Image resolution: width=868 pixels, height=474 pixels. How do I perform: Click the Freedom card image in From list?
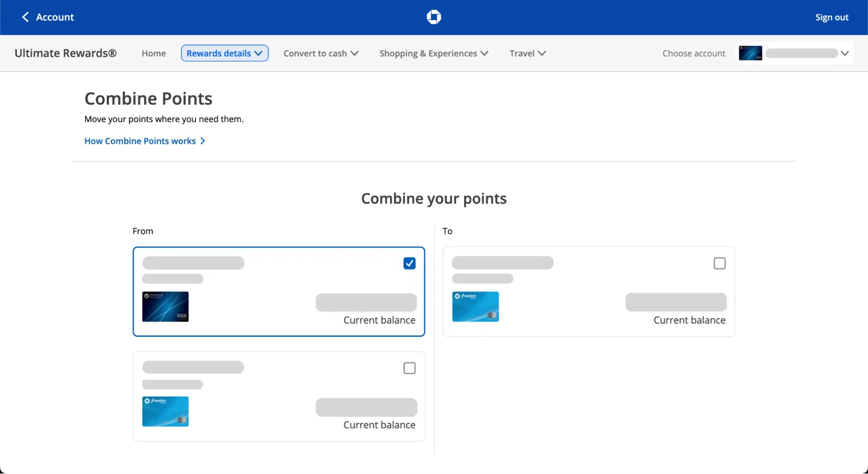(165, 411)
